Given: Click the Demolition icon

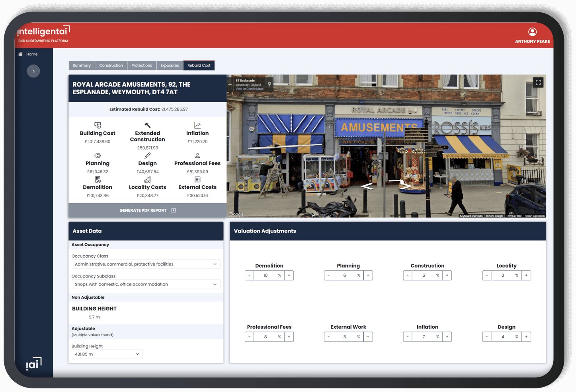Looking at the screenshot, I should (x=98, y=180).
